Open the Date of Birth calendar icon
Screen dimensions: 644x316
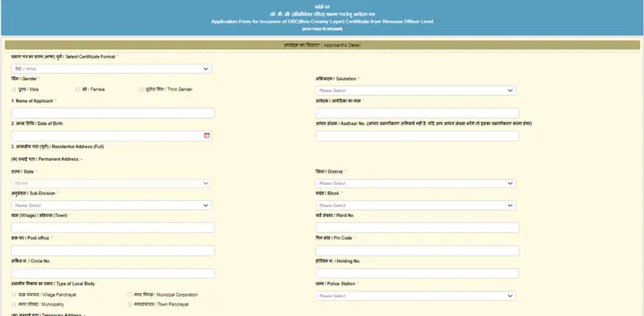[x=207, y=136]
